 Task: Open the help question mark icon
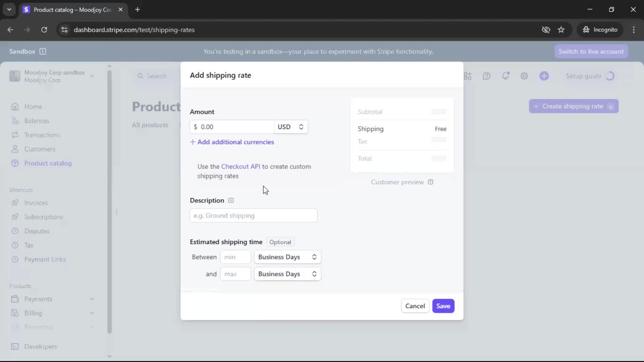[486, 76]
